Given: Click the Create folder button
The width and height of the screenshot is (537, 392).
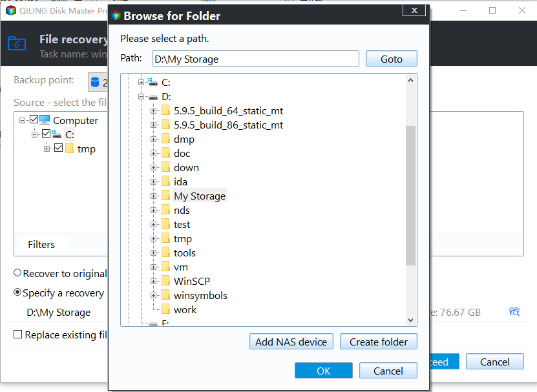Looking at the screenshot, I should click(379, 342).
